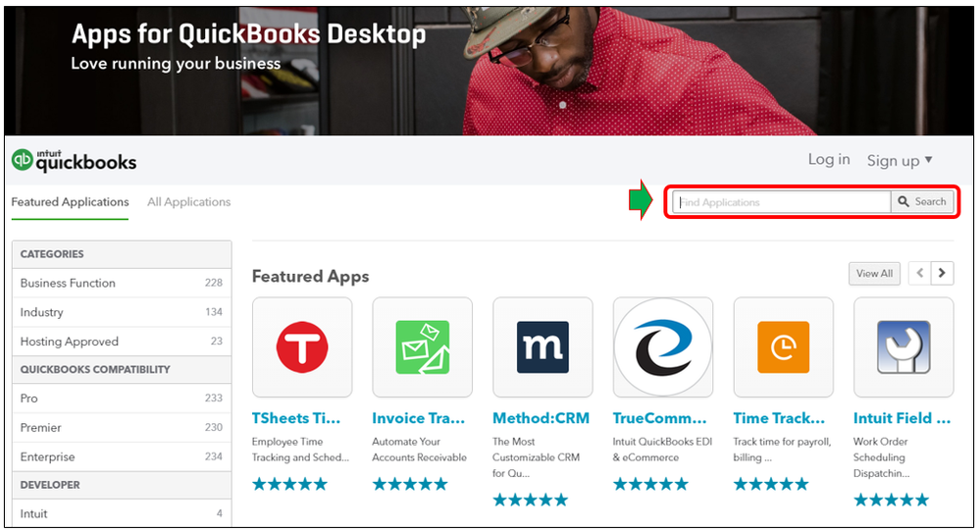Switch to the Featured Applications tab
The height and width of the screenshot is (532, 980).
coord(70,202)
